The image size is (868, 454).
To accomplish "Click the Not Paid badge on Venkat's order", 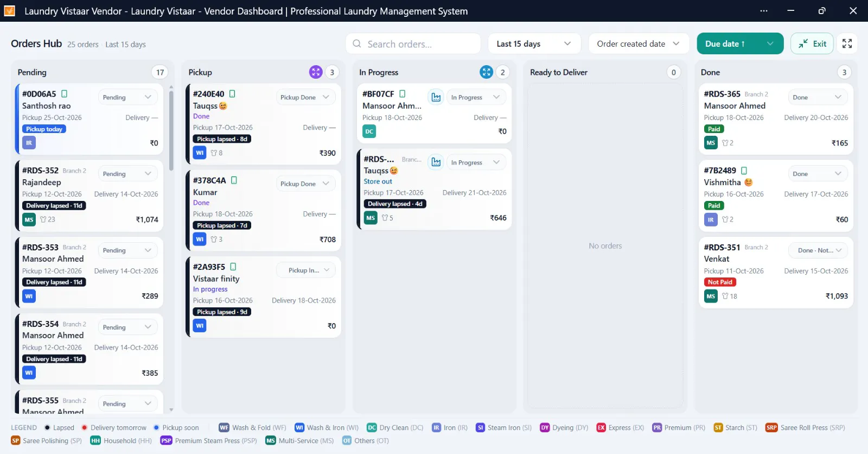I will pyautogui.click(x=720, y=282).
